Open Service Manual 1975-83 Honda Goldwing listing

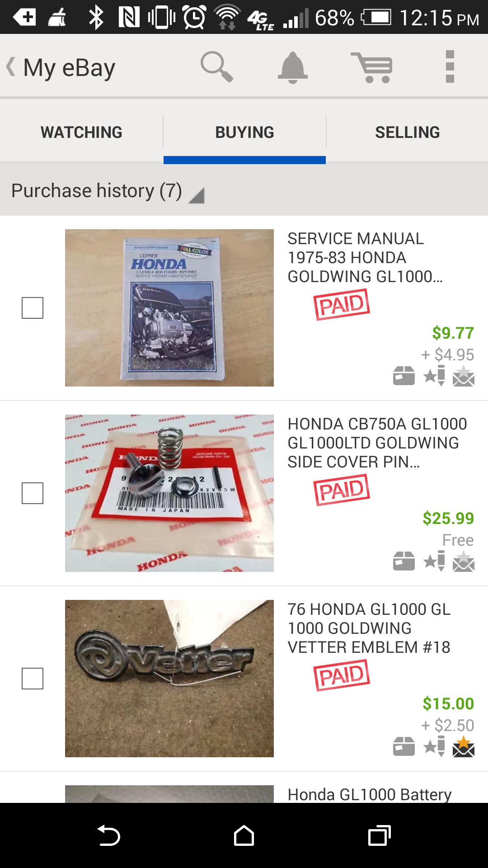click(365, 257)
